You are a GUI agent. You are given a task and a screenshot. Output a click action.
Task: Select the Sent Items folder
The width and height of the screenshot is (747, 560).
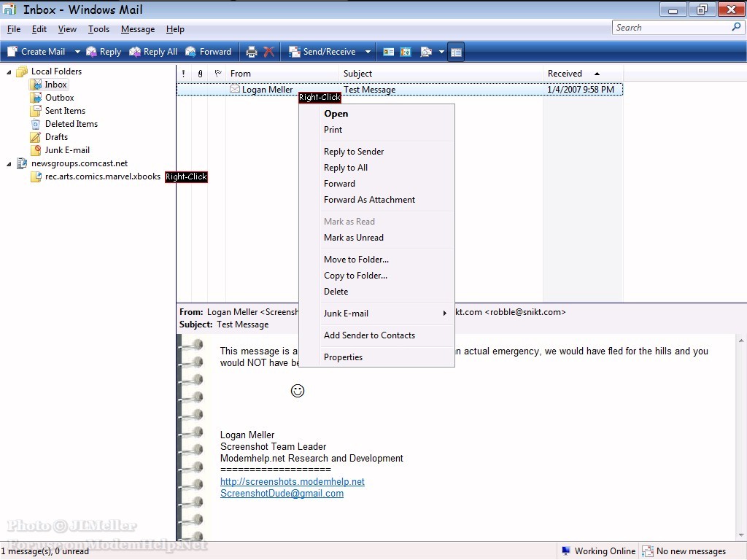[x=65, y=111]
